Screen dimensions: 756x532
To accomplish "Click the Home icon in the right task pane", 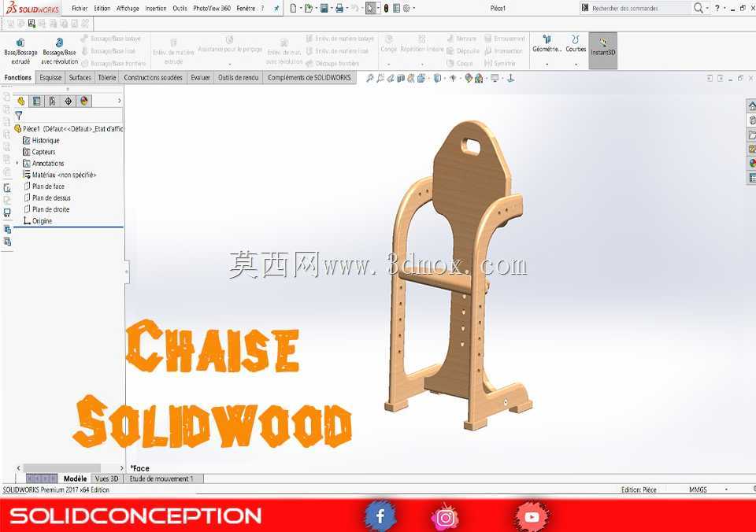I will tap(751, 106).
